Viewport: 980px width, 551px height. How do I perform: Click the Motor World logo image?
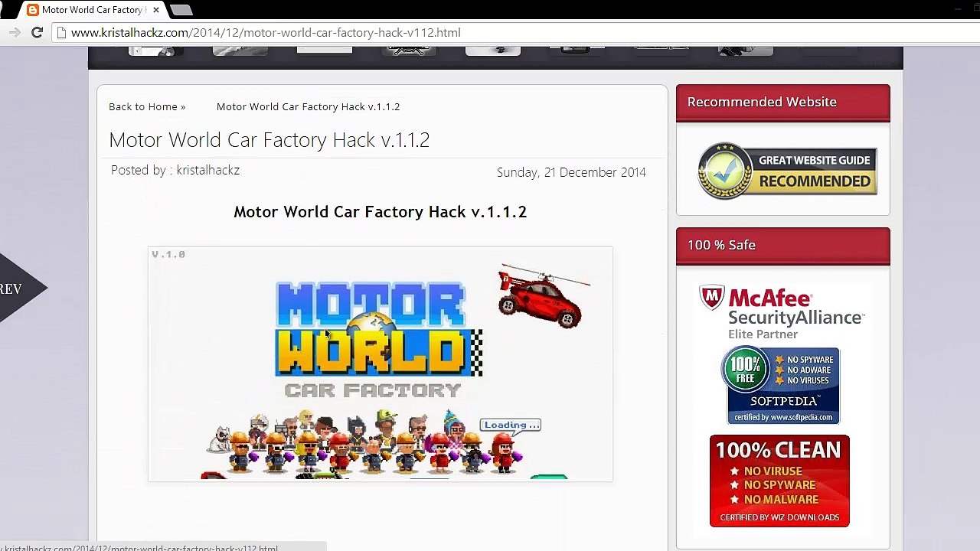(378, 330)
